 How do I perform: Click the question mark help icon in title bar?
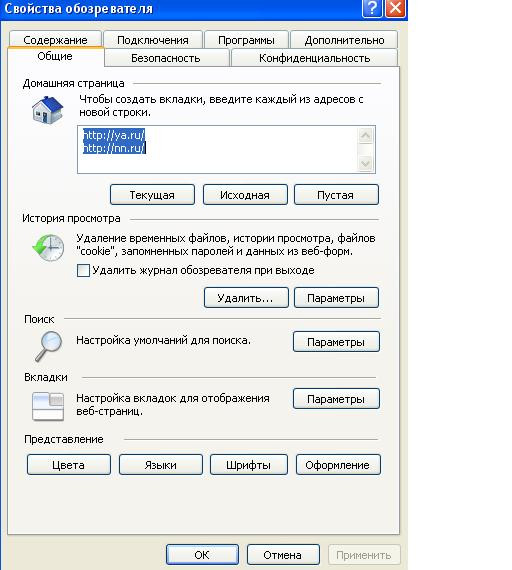click(372, 8)
